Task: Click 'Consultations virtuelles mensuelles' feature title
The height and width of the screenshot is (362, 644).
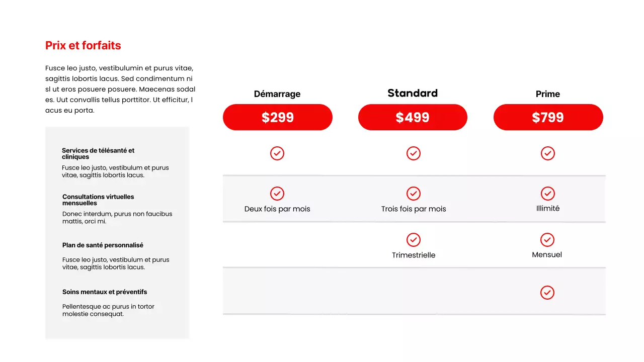Action: pyautogui.click(x=98, y=200)
